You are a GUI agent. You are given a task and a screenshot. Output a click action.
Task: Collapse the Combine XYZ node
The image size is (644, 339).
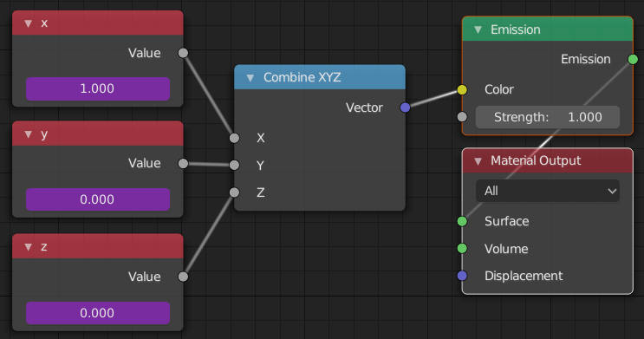click(250, 78)
